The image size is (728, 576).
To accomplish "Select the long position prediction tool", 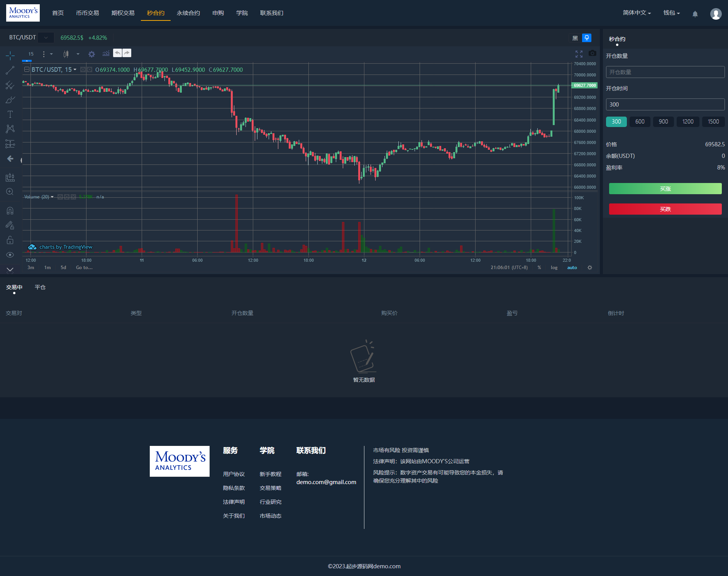I will pos(10,144).
